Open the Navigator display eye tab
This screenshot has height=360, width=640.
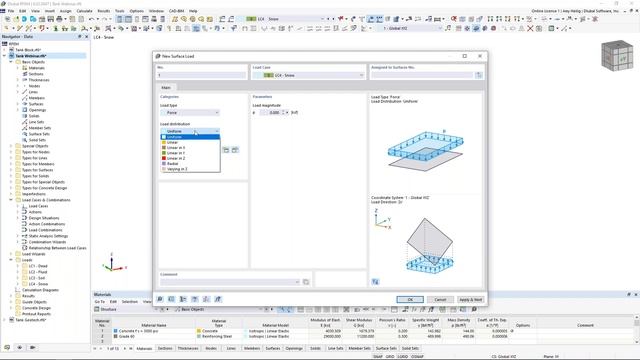[20, 347]
